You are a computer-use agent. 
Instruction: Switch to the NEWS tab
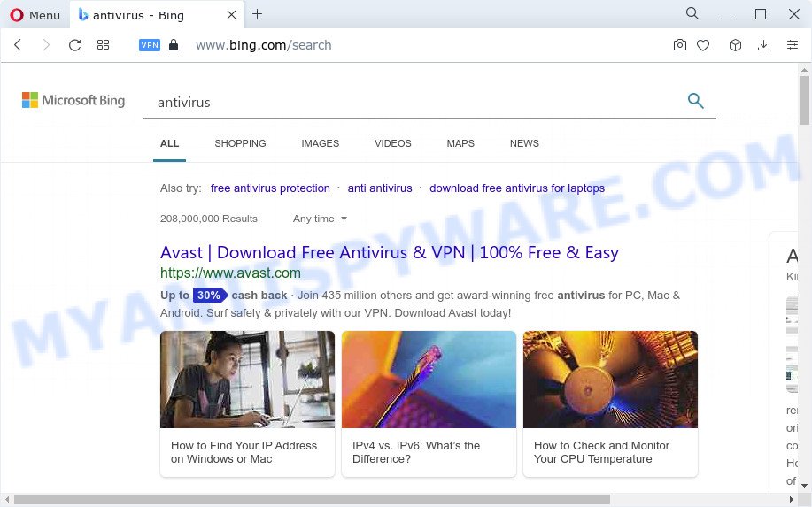524,143
